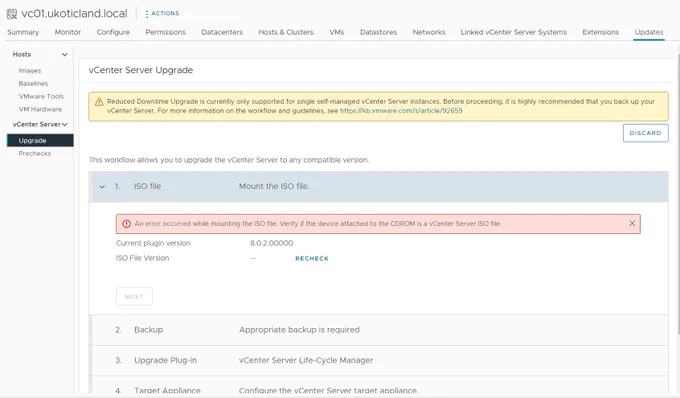The height and width of the screenshot is (398, 680).
Task: Click the 'vCenter Server Upgrade' heading
Action: 141,70
